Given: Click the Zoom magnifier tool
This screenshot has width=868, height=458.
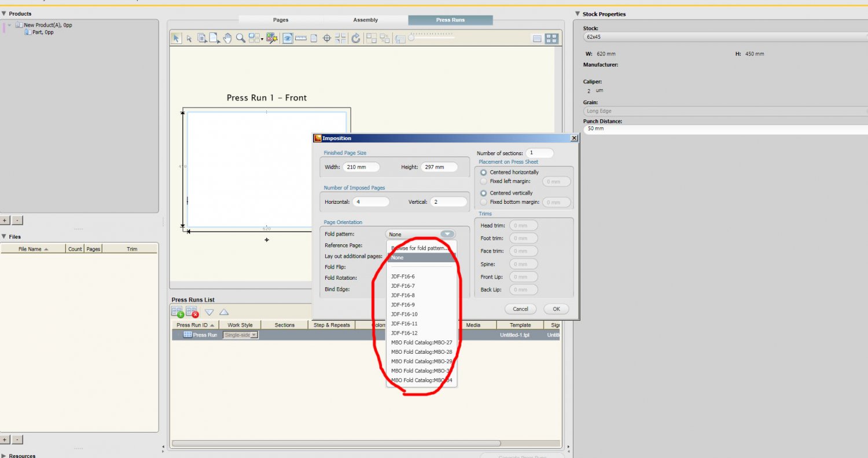Looking at the screenshot, I should click(240, 38).
